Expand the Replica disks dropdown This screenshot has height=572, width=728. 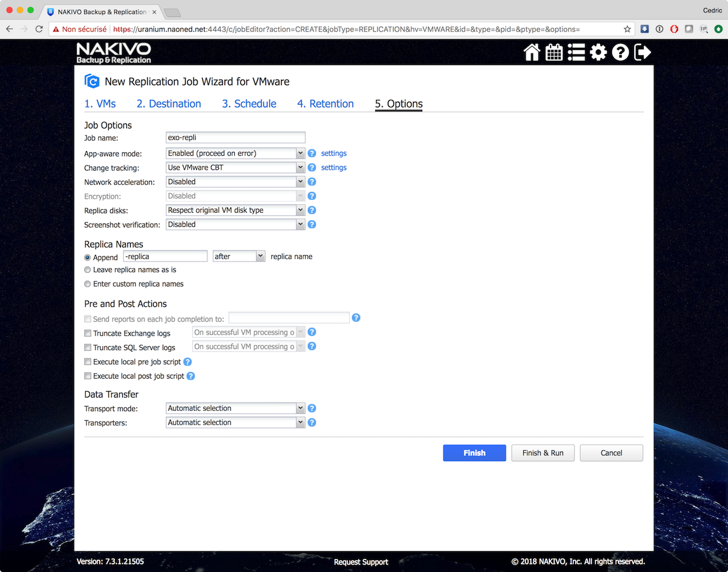click(235, 210)
